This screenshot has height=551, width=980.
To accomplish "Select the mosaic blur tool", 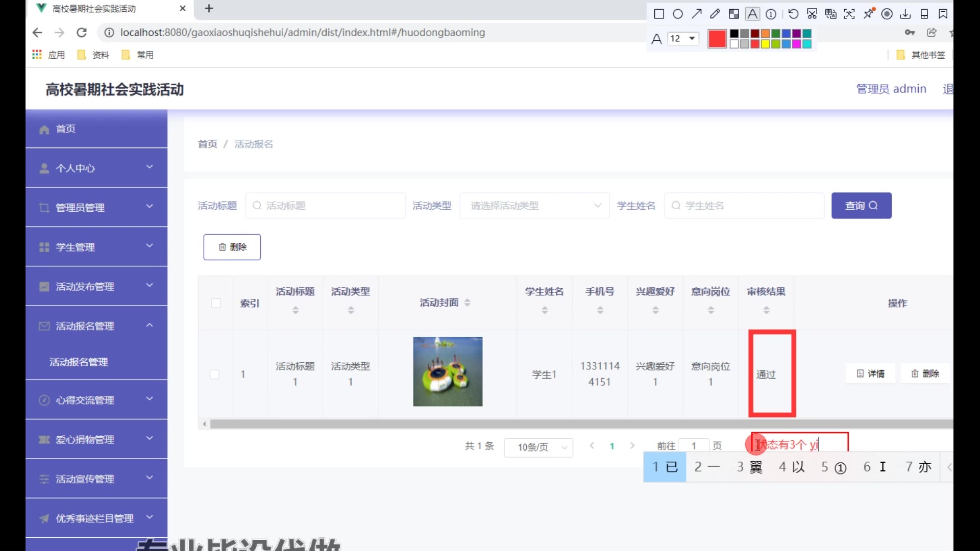I will 734,14.
